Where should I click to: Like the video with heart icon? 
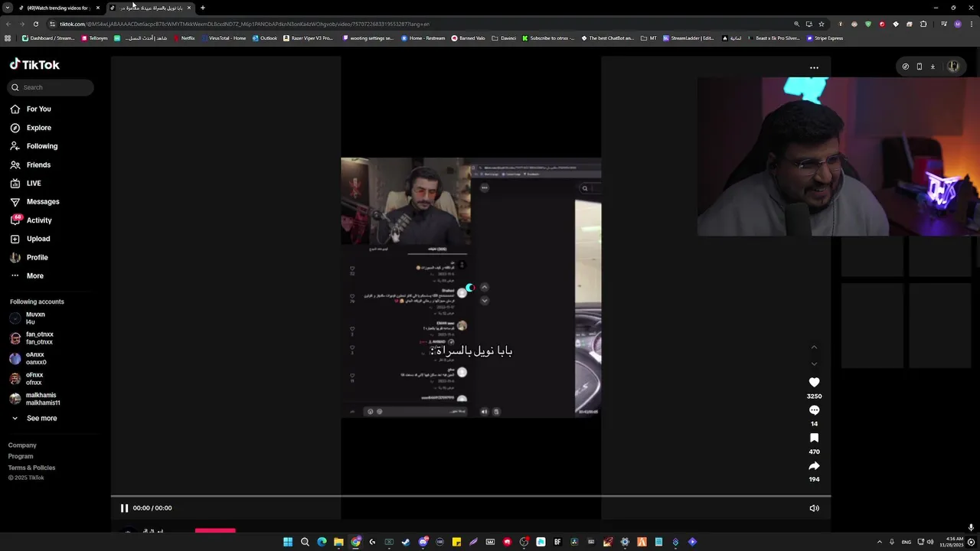tap(814, 383)
